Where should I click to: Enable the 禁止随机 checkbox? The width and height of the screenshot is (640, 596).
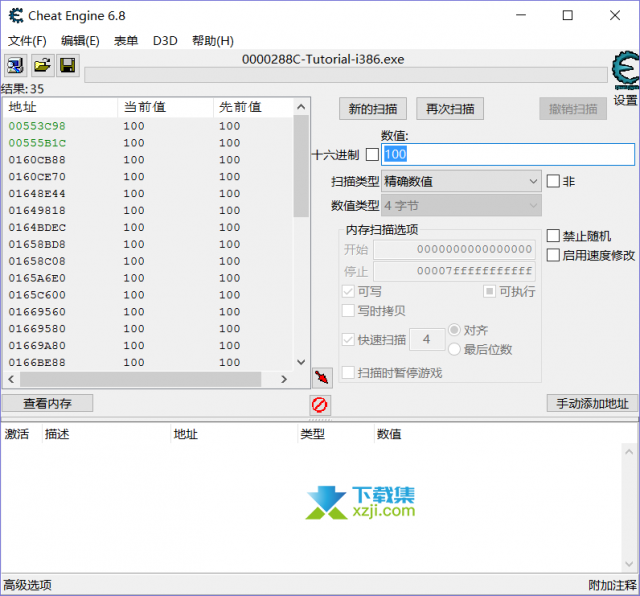coord(553,236)
